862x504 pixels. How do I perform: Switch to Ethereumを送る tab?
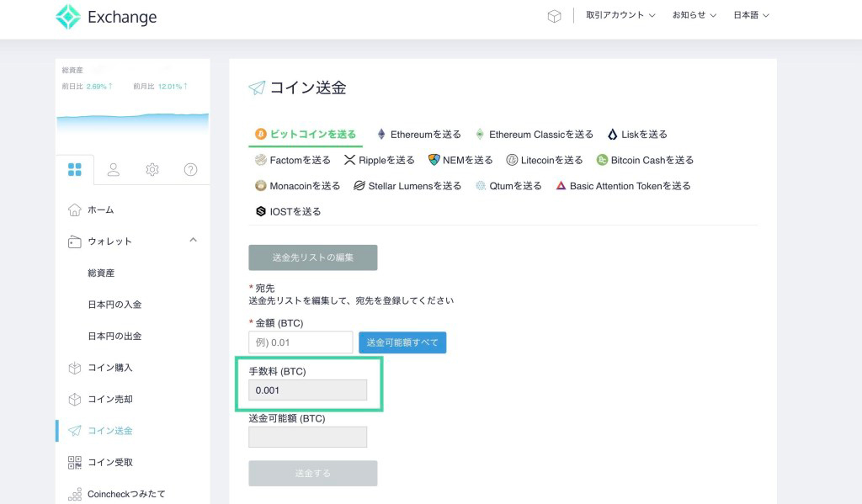(x=419, y=135)
